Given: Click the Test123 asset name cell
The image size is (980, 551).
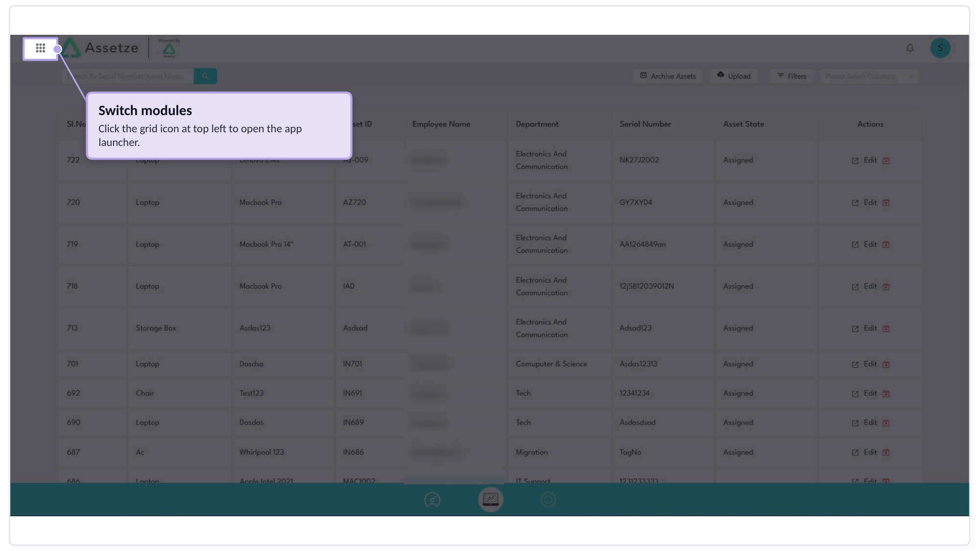Looking at the screenshot, I should point(251,393).
